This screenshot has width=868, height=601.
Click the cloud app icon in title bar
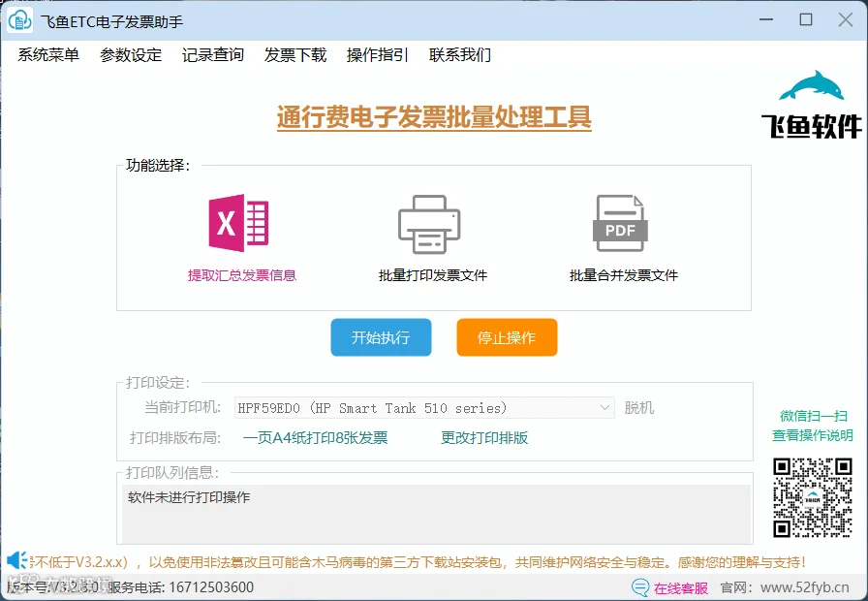[x=20, y=21]
